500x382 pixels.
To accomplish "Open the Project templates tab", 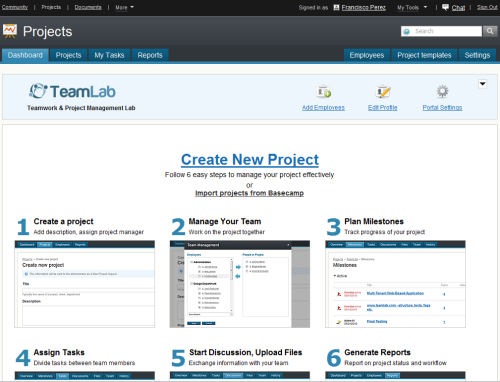I will click(424, 55).
